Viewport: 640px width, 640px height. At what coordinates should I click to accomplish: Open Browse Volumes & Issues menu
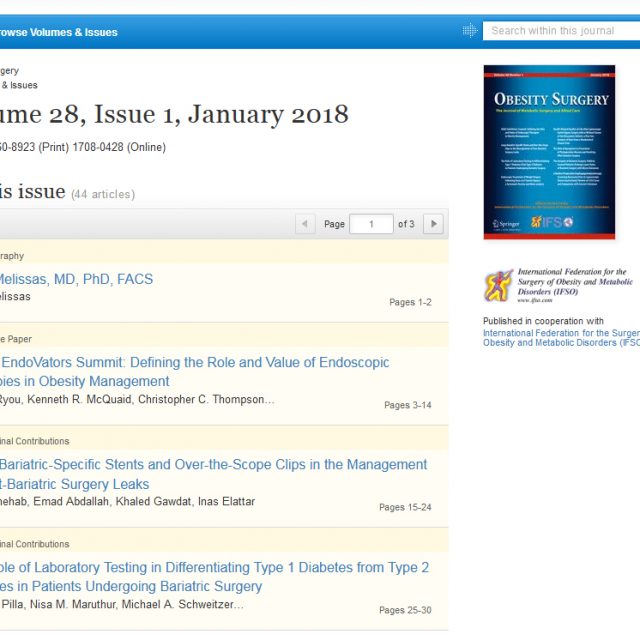(x=58, y=32)
